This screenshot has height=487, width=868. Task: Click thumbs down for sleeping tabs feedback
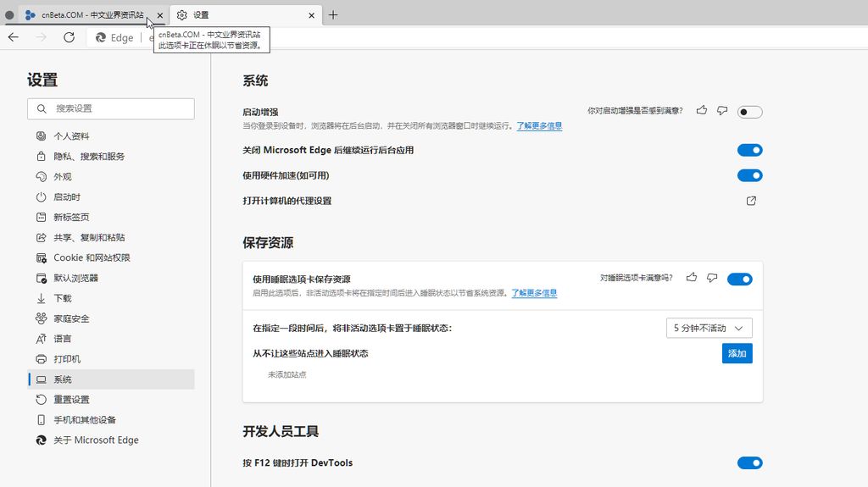(712, 278)
